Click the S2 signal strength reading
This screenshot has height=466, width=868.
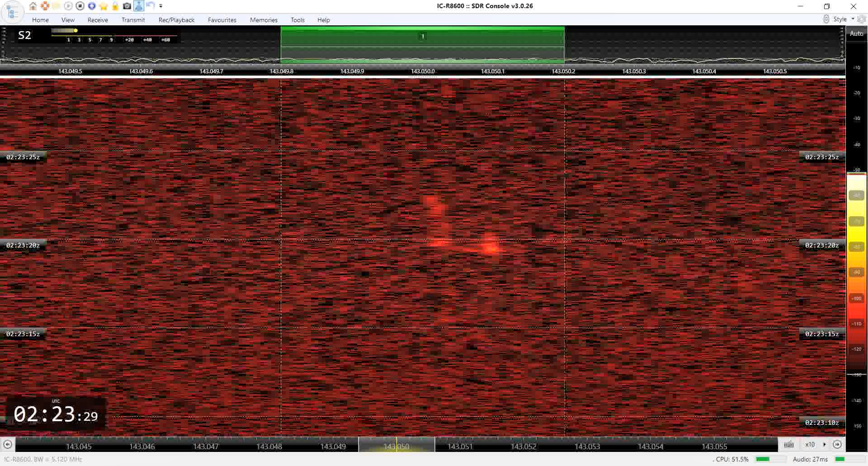(x=24, y=35)
